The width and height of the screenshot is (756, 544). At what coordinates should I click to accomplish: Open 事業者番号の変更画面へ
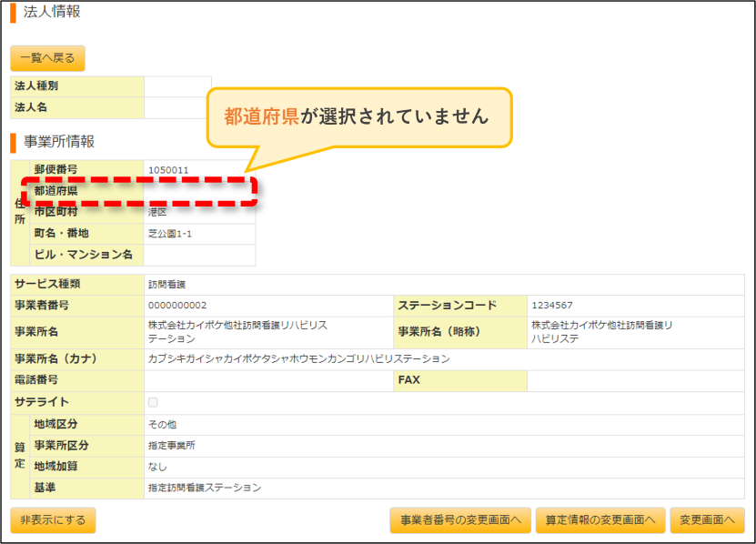pyautogui.click(x=460, y=519)
